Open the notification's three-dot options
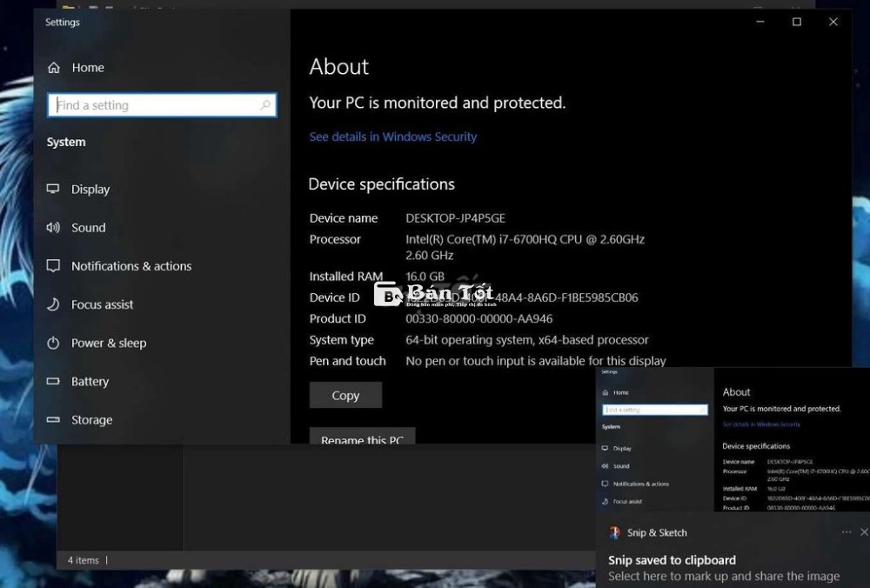 847,532
